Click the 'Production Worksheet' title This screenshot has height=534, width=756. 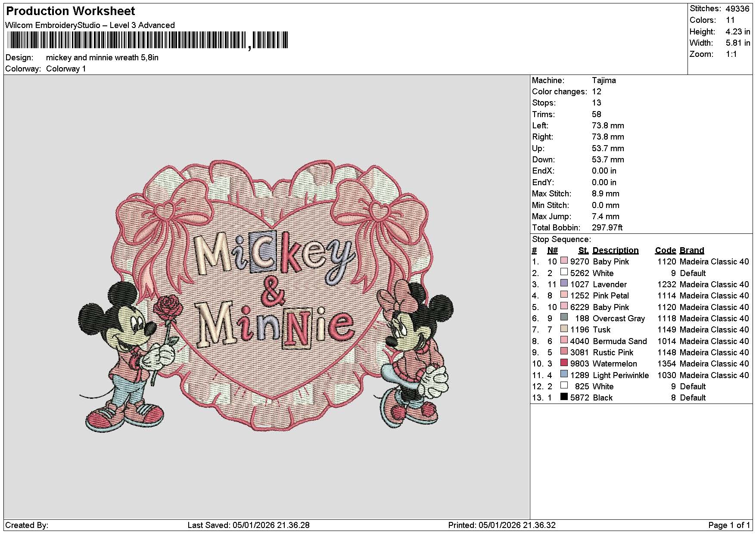(71, 11)
